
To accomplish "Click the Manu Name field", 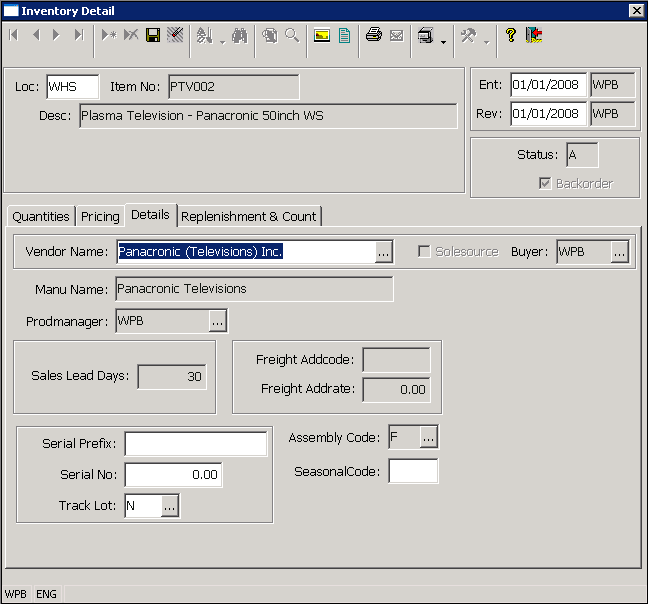I will click(254, 289).
